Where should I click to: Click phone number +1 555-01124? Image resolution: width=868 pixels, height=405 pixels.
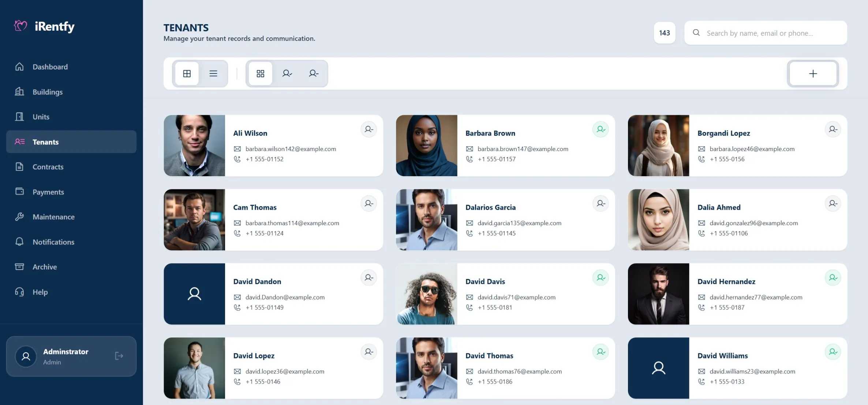click(x=264, y=234)
